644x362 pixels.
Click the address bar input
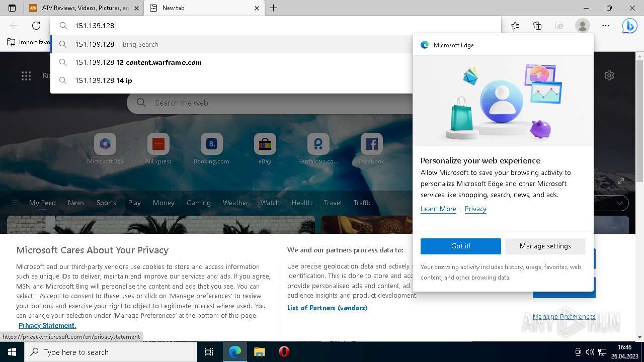click(276, 26)
